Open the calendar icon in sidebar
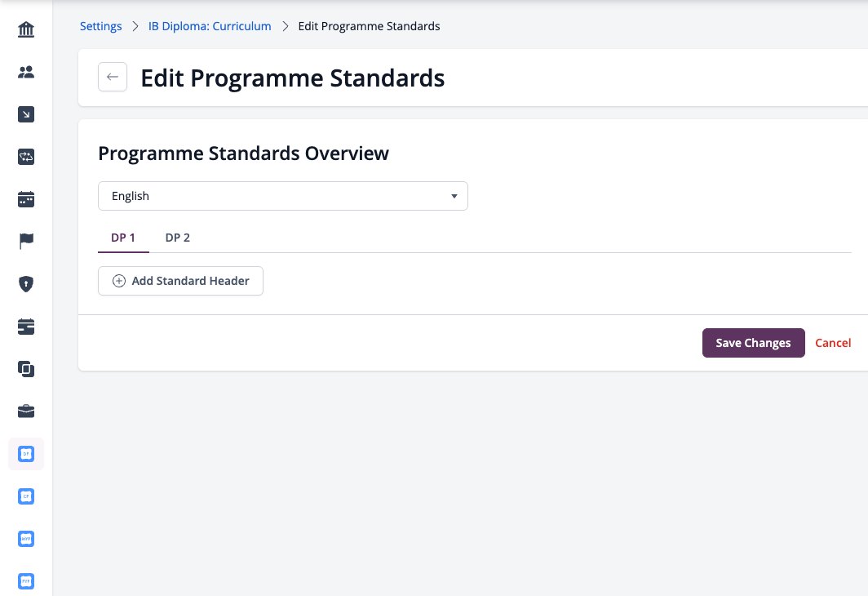The image size is (868, 596). pyautogui.click(x=26, y=199)
